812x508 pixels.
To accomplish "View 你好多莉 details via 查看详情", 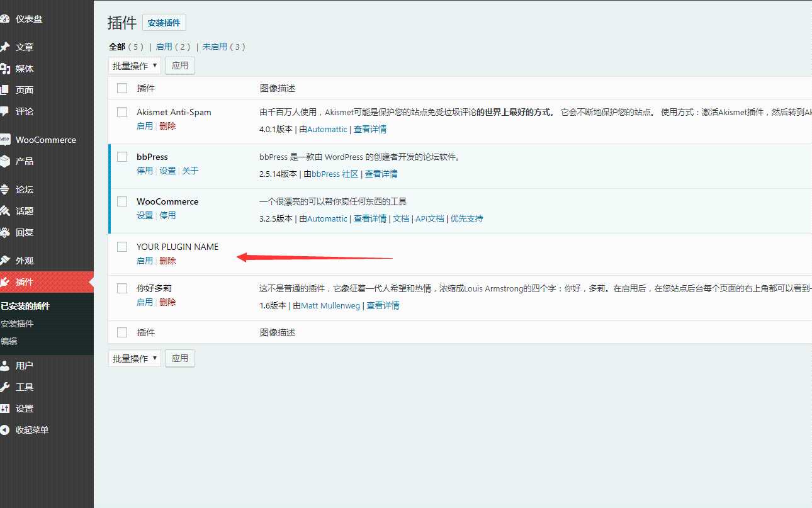I will click(x=383, y=305).
